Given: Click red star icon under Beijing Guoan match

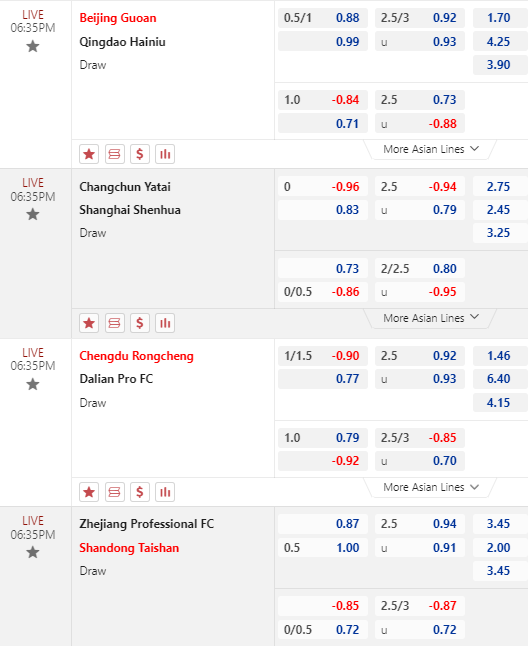Looking at the screenshot, I should [89, 154].
